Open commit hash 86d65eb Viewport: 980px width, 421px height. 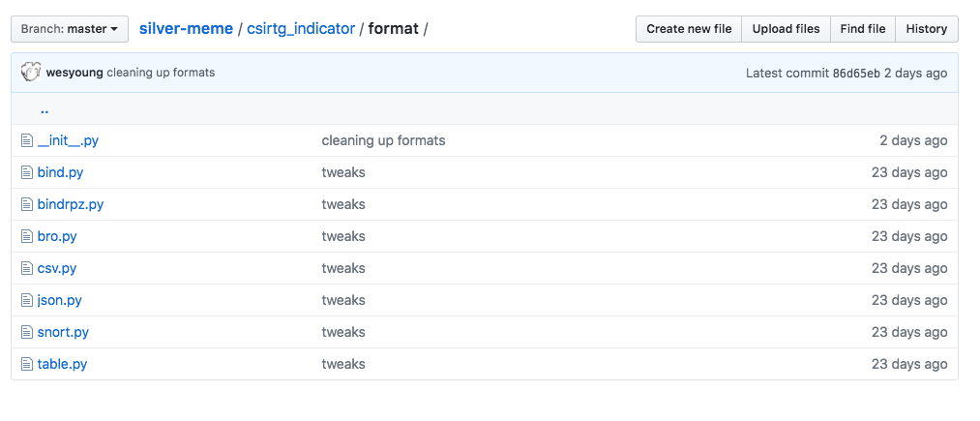856,74
